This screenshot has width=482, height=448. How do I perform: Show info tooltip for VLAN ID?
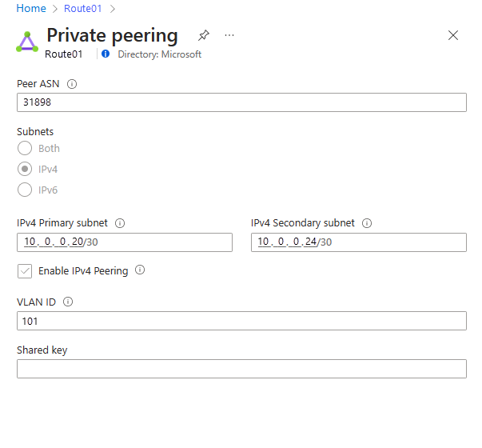(x=67, y=302)
